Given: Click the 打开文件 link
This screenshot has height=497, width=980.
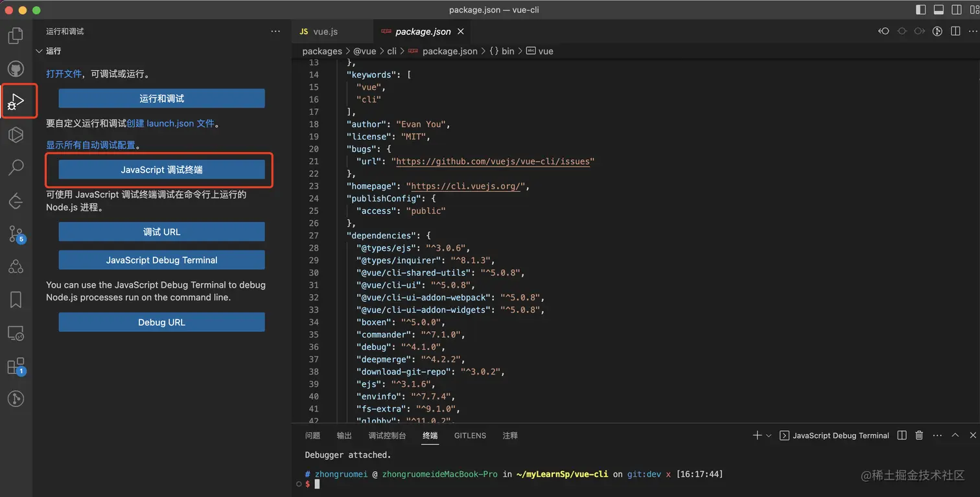Looking at the screenshot, I should (x=64, y=74).
